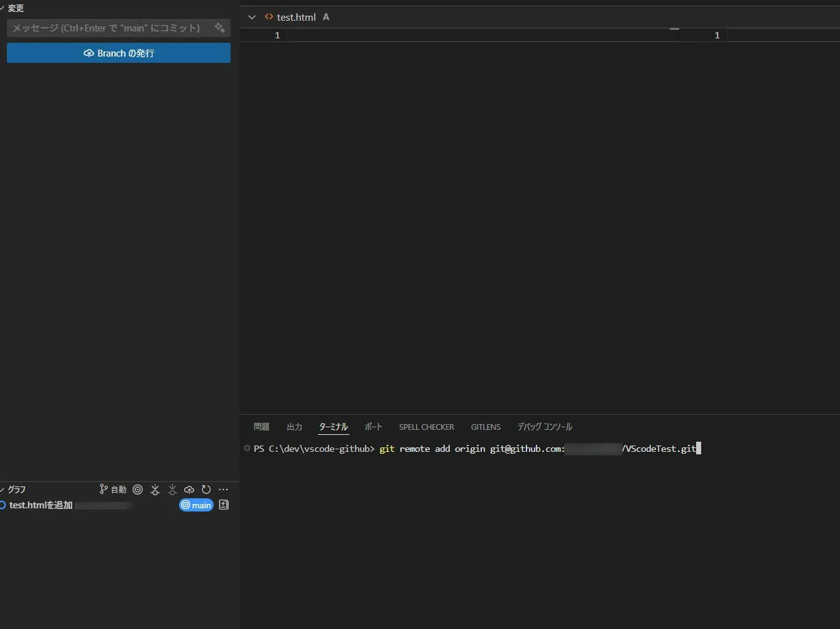
Task: Open the 自動 branch selector in graph
Action: tap(113, 490)
